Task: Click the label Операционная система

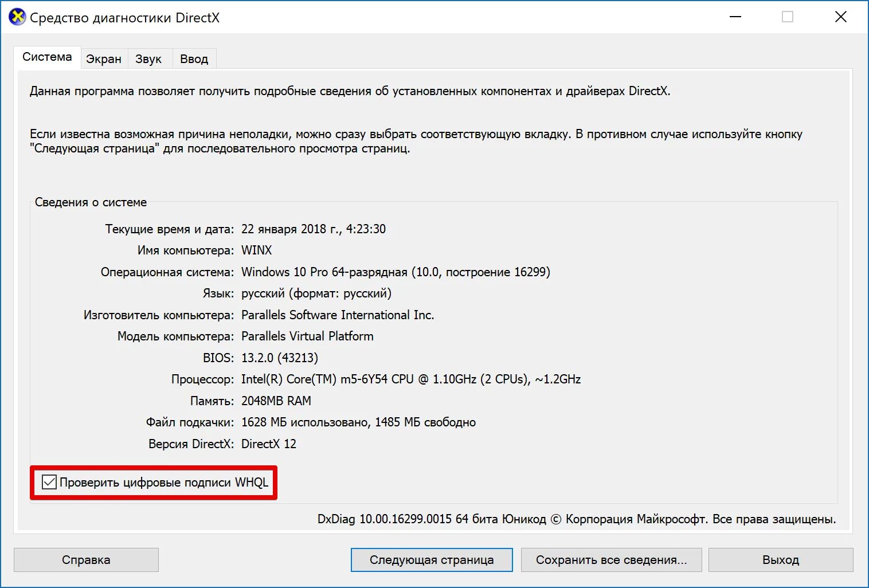Action: (x=167, y=272)
